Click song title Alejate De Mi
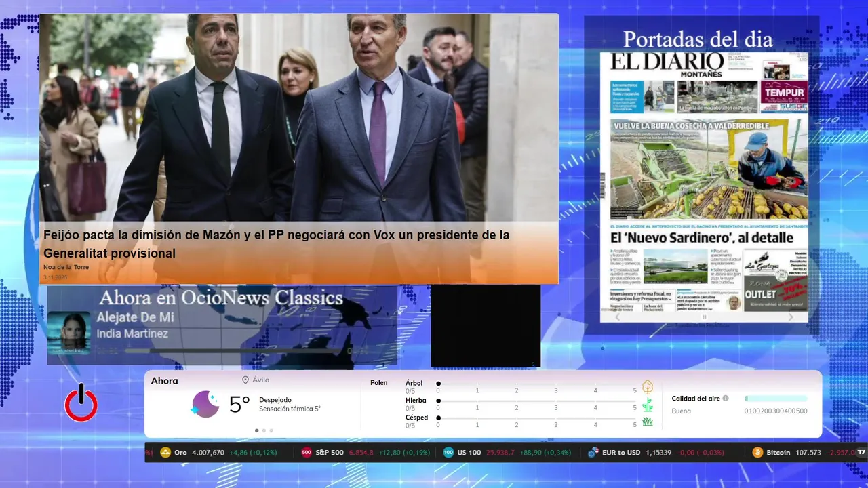 coord(135,317)
